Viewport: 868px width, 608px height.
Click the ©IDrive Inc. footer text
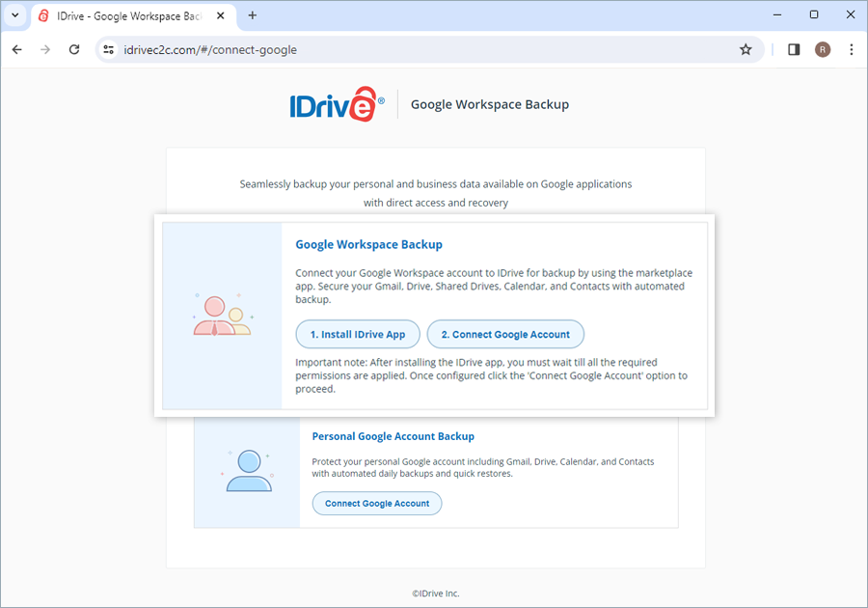point(436,594)
